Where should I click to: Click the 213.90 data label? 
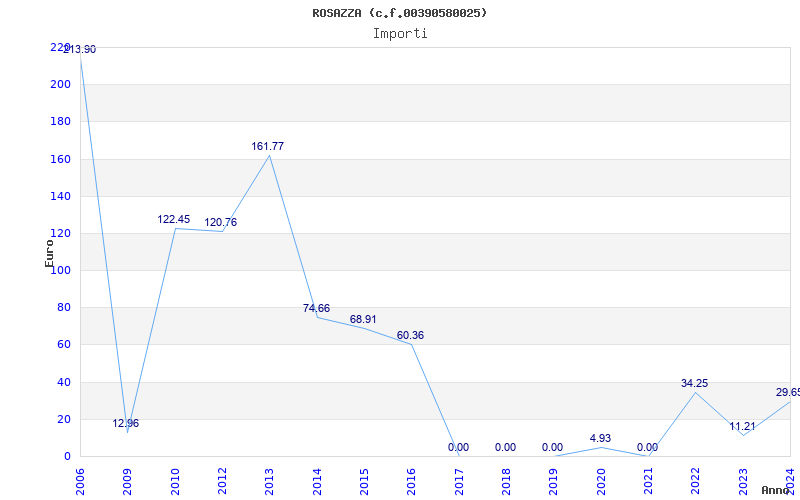pos(80,49)
